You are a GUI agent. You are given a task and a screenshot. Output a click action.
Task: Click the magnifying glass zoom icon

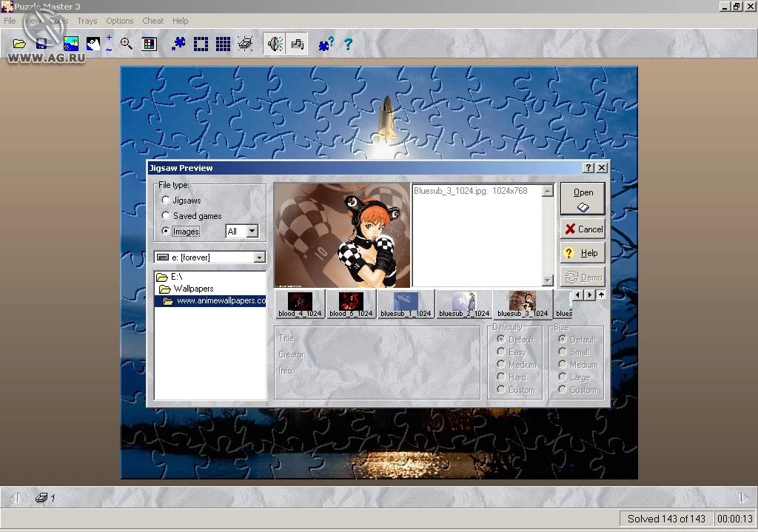(x=127, y=44)
